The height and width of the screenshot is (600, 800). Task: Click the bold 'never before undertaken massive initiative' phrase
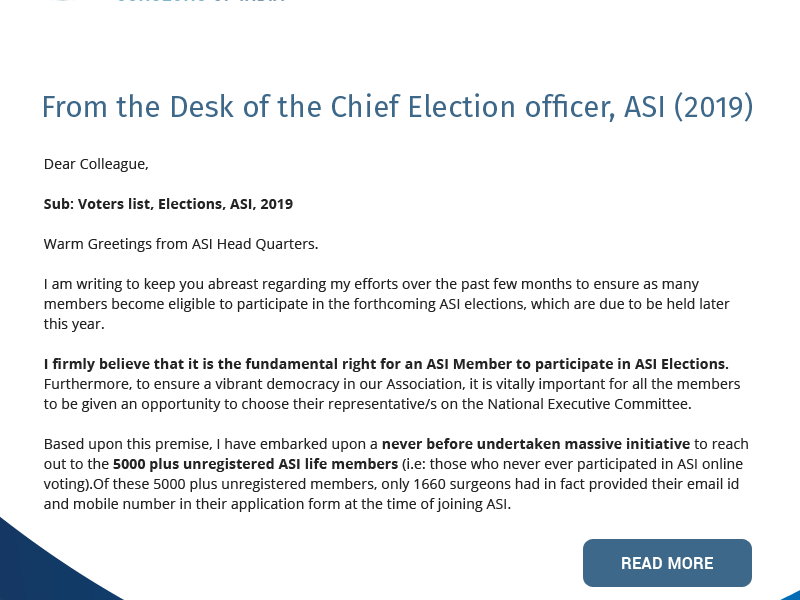pyautogui.click(x=536, y=443)
